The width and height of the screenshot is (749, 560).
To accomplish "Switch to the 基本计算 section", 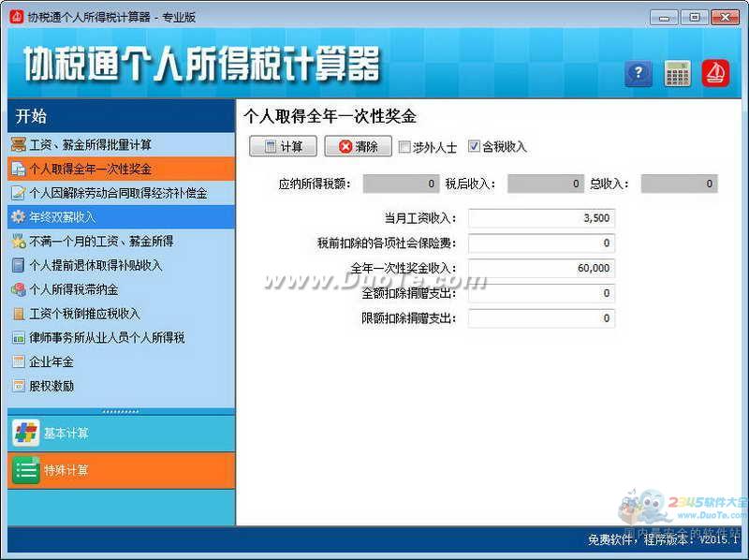I will point(122,434).
